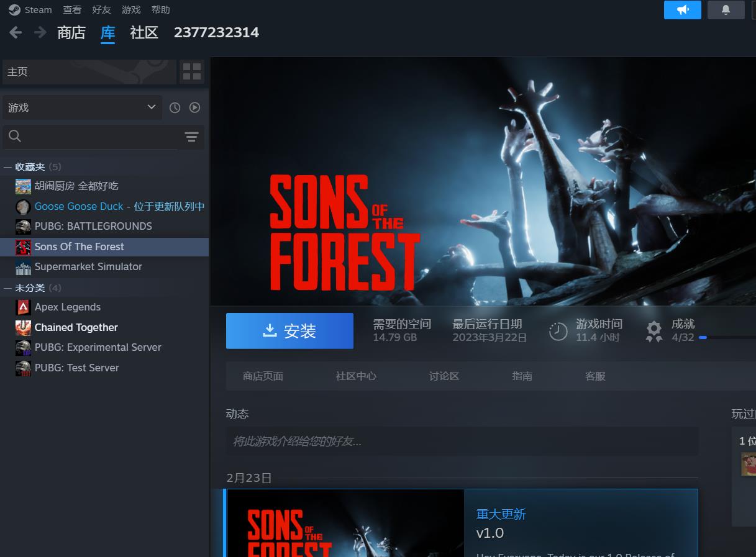Screen dimensions: 756x557
Task: Open the notifications bell
Action: pos(726,10)
